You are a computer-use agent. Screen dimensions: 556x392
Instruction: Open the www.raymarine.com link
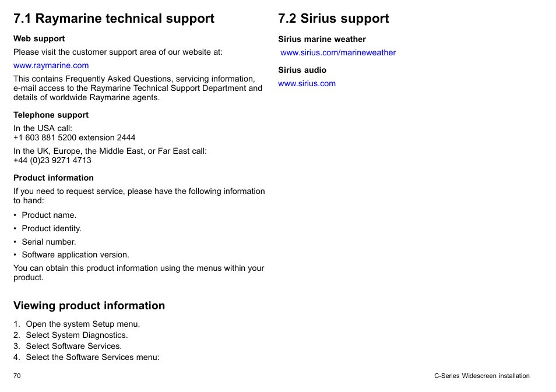click(x=51, y=66)
